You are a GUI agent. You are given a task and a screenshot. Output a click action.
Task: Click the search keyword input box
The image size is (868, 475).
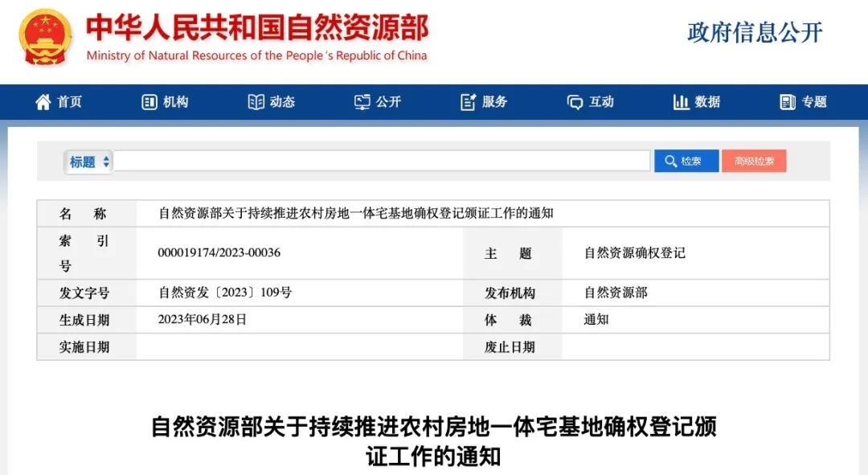pyautogui.click(x=382, y=162)
